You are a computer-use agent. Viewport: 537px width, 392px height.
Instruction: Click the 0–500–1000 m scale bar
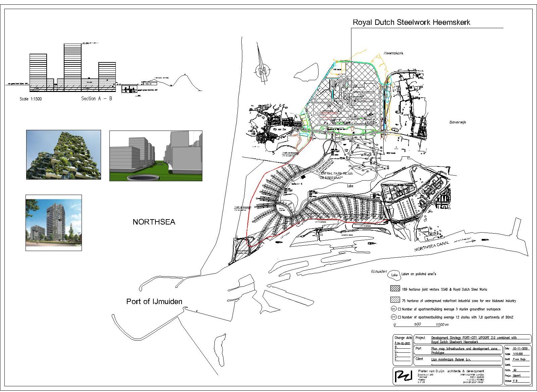pos(421,325)
